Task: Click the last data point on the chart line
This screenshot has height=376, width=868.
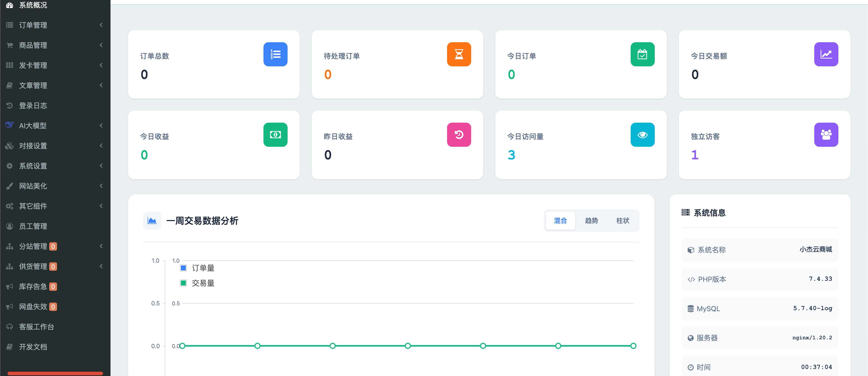Action: pyautogui.click(x=633, y=346)
